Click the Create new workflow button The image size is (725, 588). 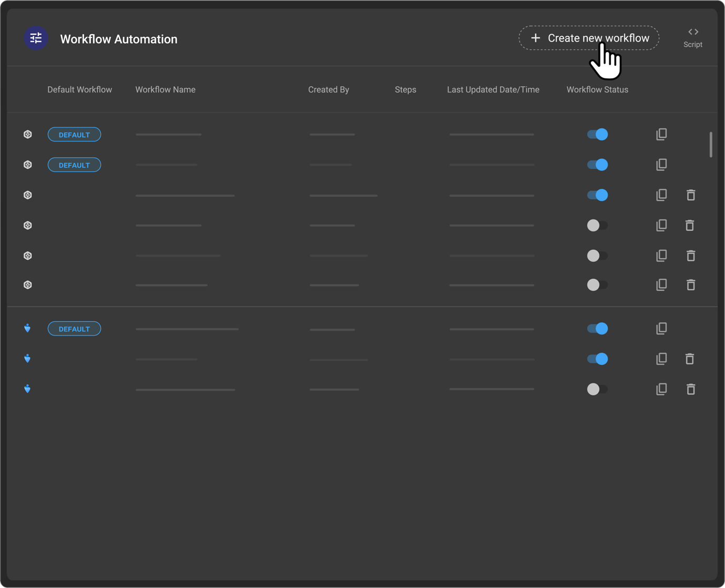[589, 37]
